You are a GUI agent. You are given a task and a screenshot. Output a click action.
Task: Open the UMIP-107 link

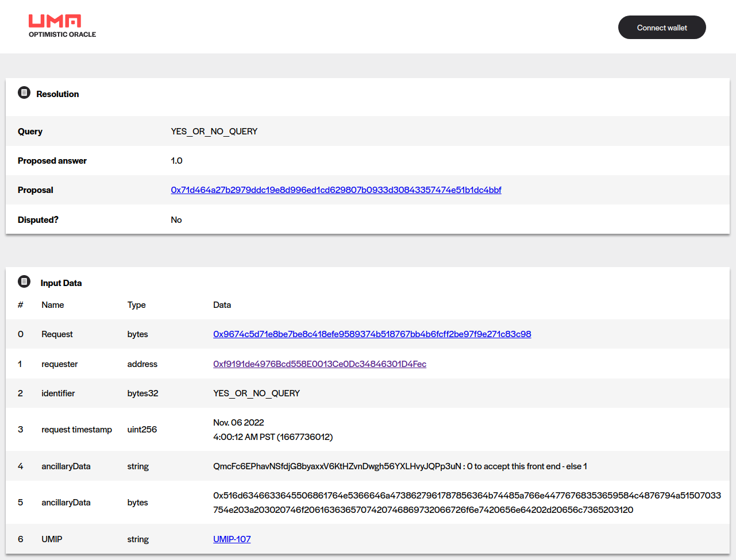232,539
